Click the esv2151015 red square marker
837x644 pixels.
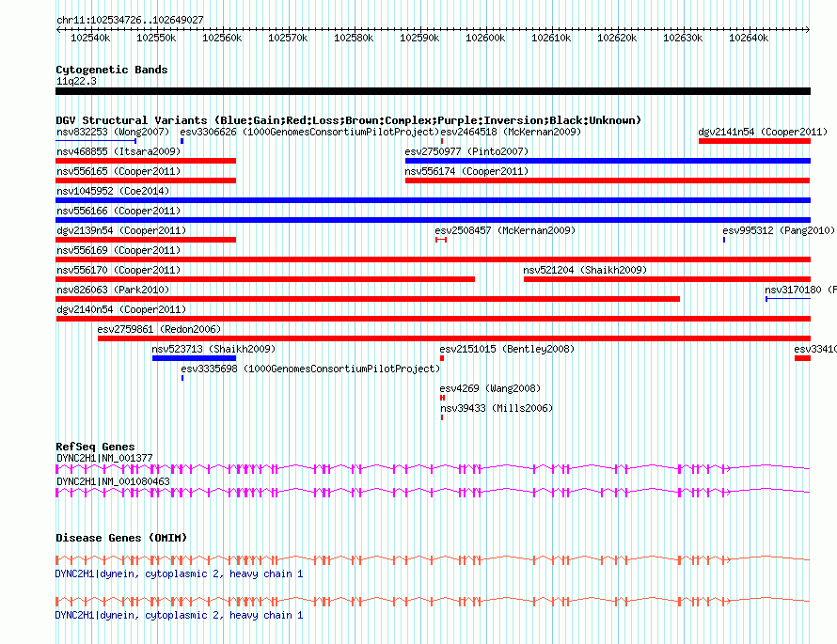click(x=442, y=358)
